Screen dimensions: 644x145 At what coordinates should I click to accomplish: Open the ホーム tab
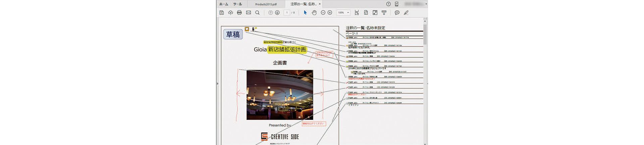[x=224, y=4]
